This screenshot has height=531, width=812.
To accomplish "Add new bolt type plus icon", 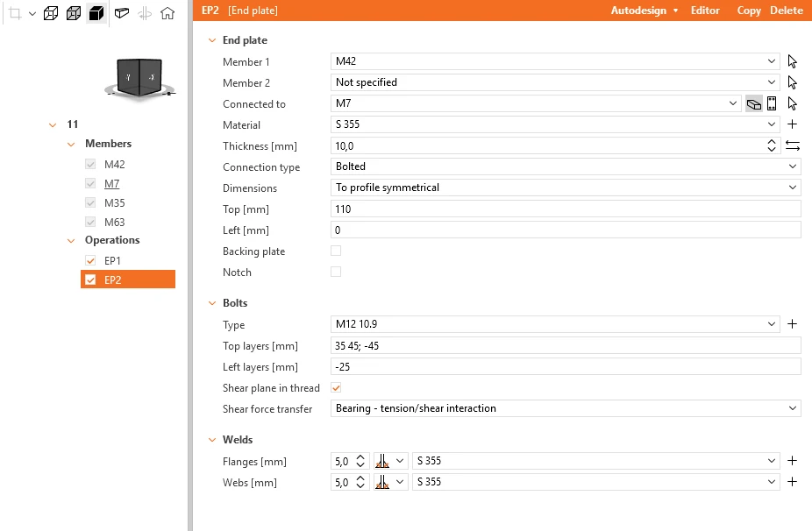I will pyautogui.click(x=793, y=324).
